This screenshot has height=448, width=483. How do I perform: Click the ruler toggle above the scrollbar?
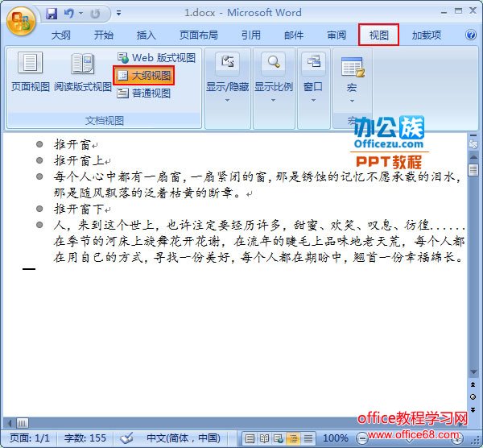[473, 144]
